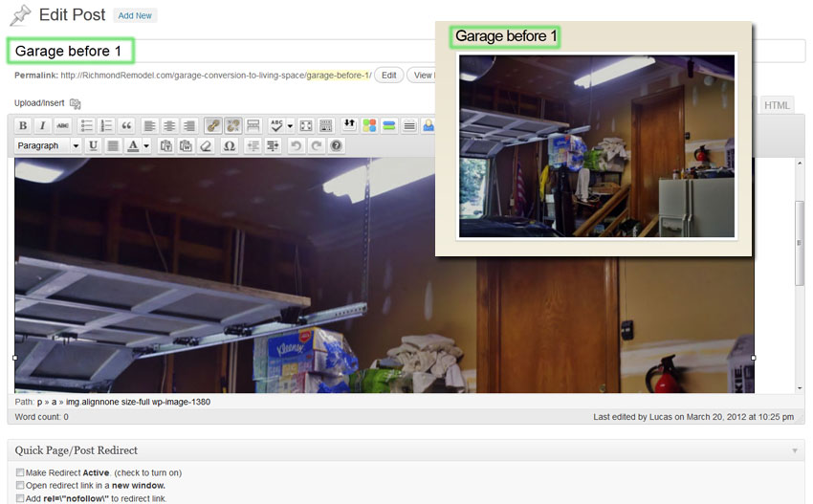The width and height of the screenshot is (813, 504).
Task: Toggle bold formatting in editor toolbar
Action: pyautogui.click(x=23, y=125)
